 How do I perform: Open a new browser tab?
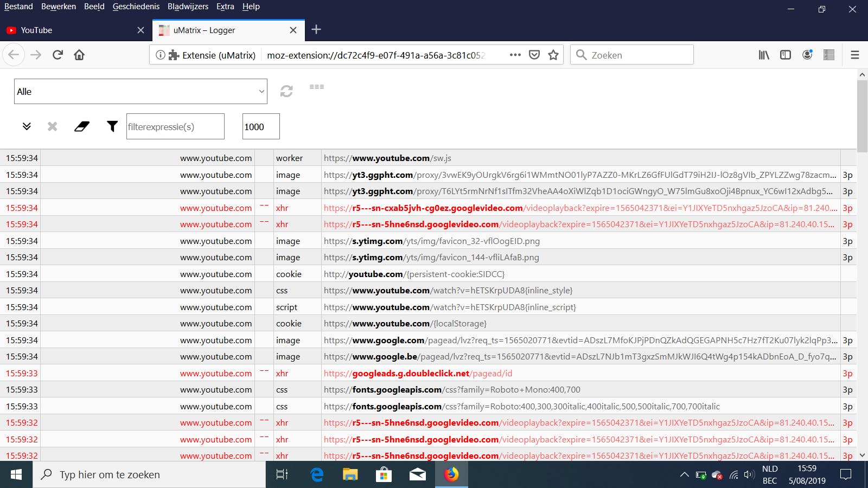(x=316, y=30)
